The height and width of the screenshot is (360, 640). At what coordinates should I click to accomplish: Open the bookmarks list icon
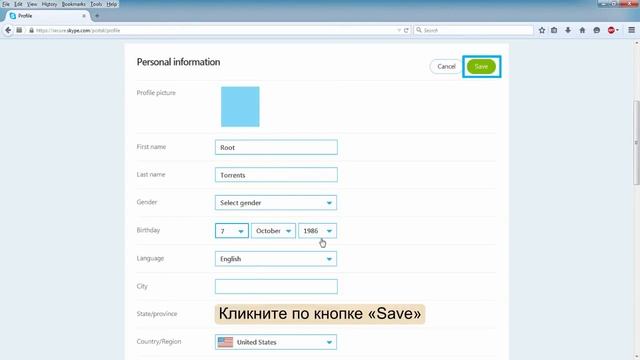(554, 30)
